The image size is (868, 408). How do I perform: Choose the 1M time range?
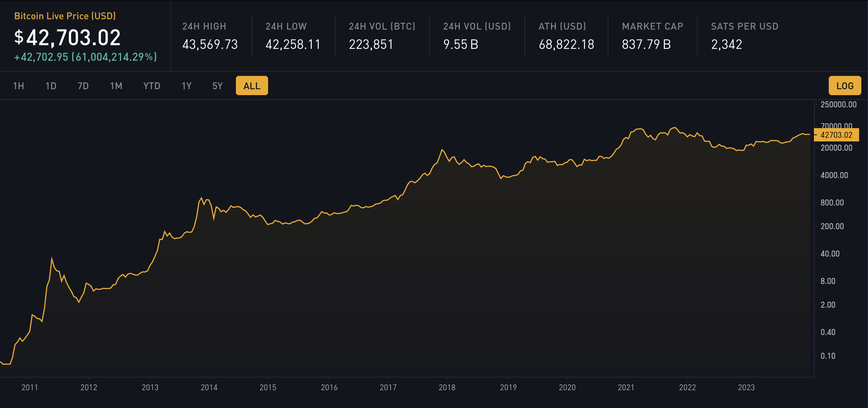pyautogui.click(x=116, y=86)
